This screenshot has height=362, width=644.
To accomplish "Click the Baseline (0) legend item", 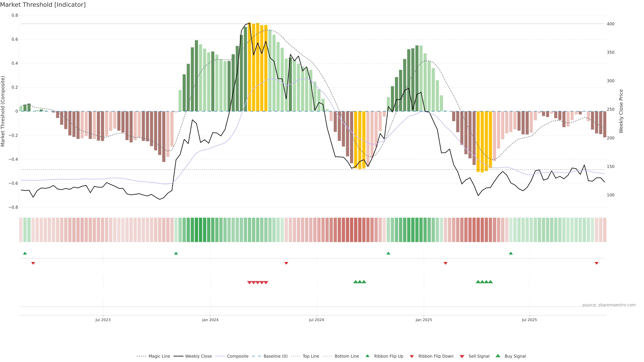I will (x=276, y=356).
